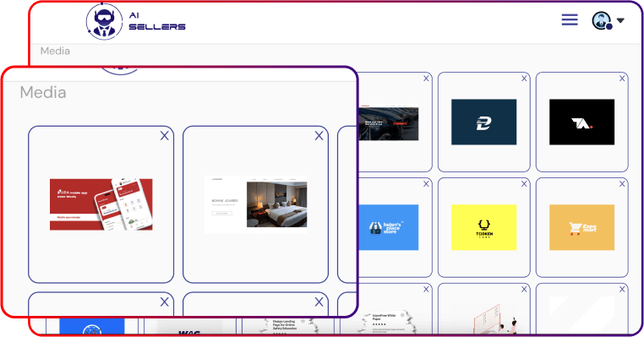Screen dimensions: 644x337
Task: Open the red mobile app thumbnail
Action: coord(101,204)
